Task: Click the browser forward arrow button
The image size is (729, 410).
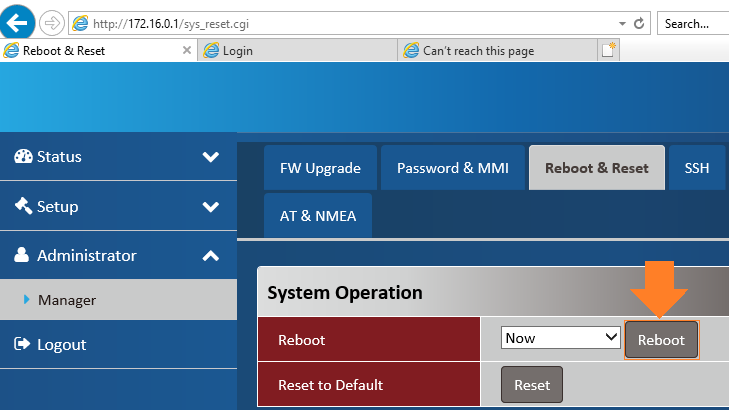Action: click(x=52, y=23)
